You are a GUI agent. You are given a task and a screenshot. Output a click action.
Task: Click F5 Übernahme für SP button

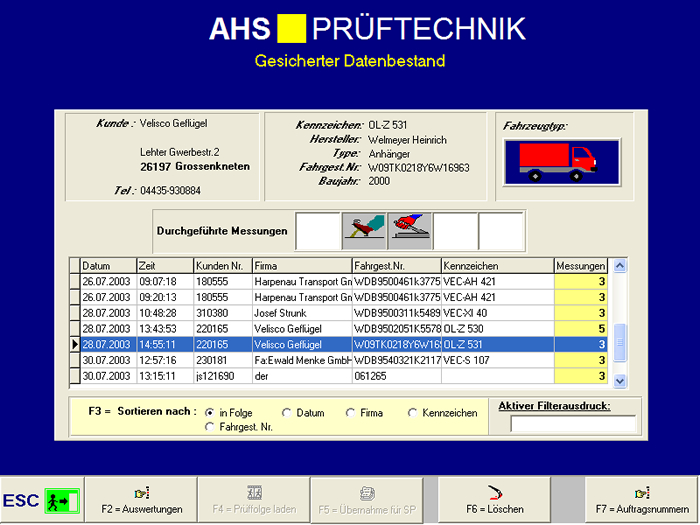[x=367, y=500]
